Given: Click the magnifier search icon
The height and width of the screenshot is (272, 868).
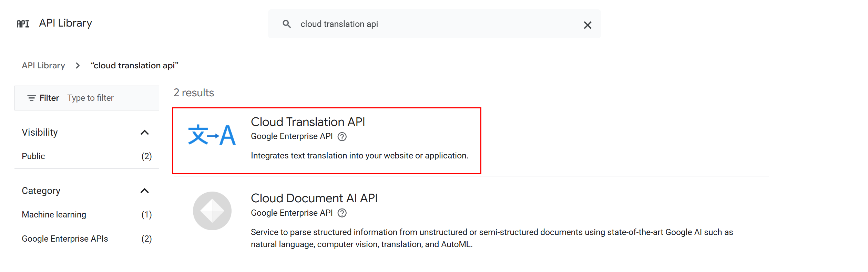Looking at the screenshot, I should click(287, 24).
